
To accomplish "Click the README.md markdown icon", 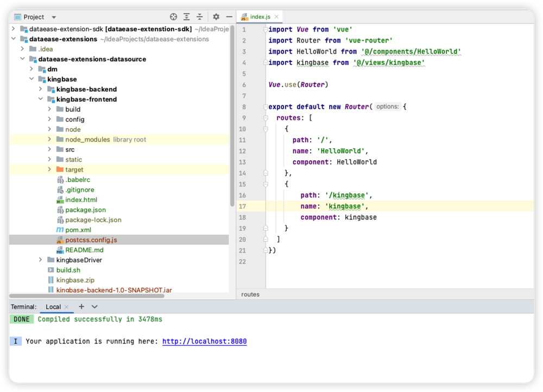I will pyautogui.click(x=60, y=250).
